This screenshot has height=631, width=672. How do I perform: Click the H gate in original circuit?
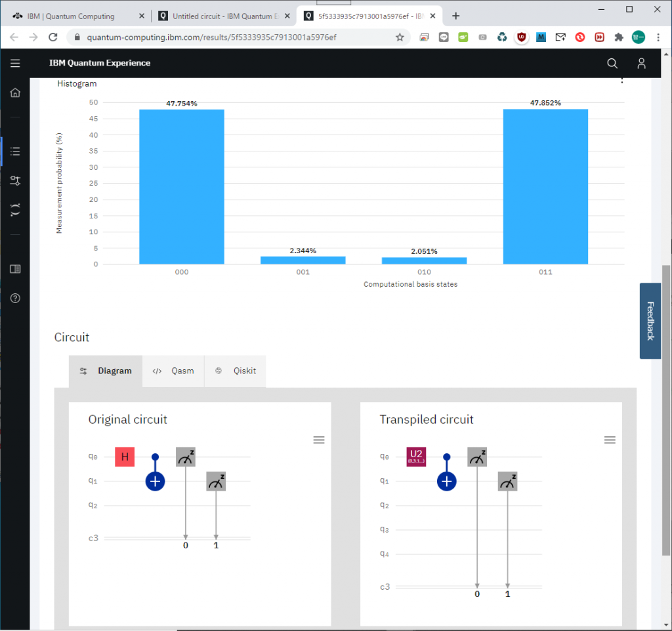tap(125, 457)
